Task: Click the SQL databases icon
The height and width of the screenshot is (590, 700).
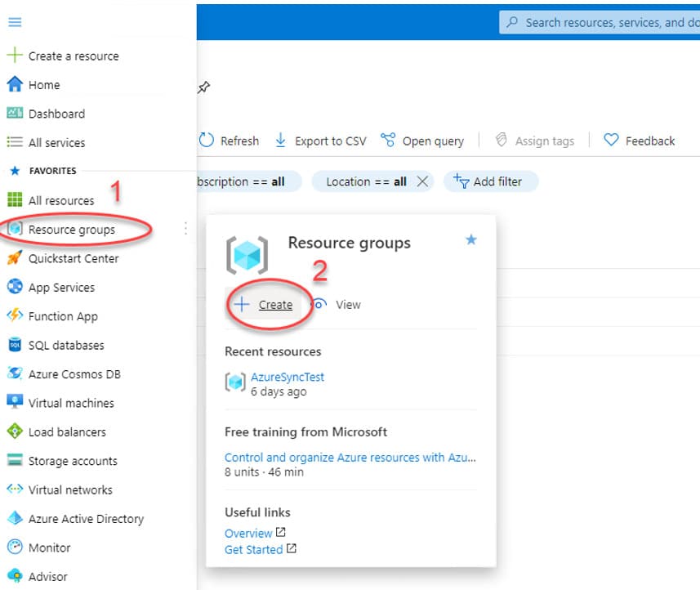Action: click(15, 344)
